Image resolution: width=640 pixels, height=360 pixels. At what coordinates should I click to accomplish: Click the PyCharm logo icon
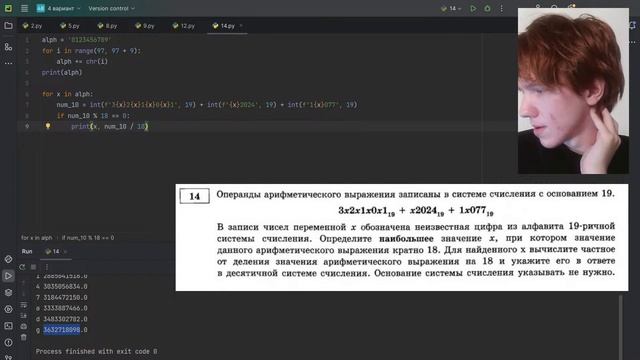(8, 8)
